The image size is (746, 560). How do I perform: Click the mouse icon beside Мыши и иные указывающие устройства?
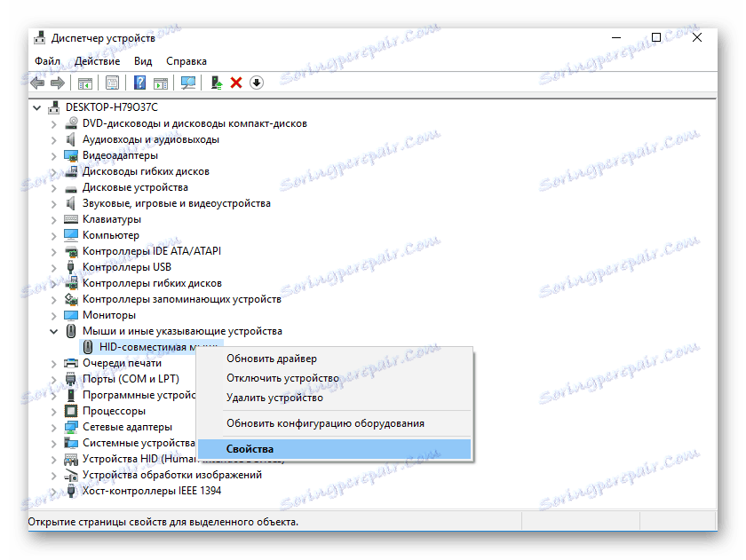click(71, 331)
